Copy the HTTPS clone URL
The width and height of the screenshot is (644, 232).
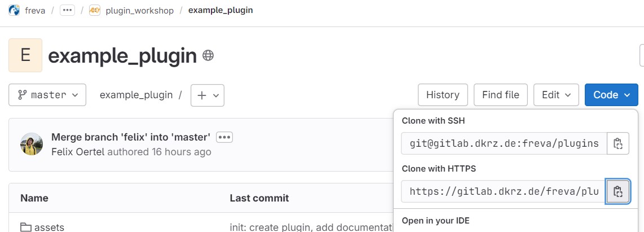[x=618, y=191]
